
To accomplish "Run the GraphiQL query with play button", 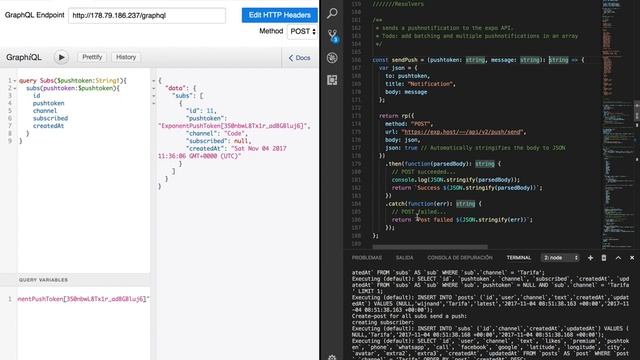I will point(61,57).
